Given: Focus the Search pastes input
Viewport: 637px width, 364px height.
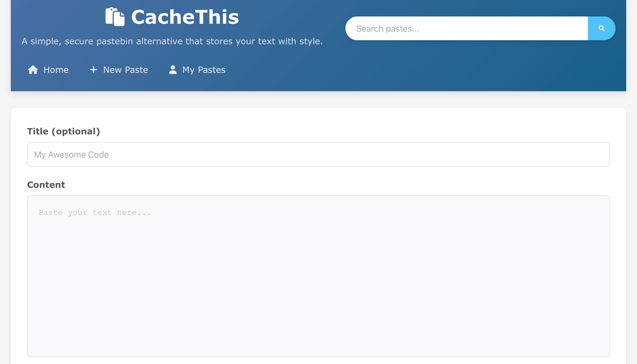Looking at the screenshot, I should 459,28.
